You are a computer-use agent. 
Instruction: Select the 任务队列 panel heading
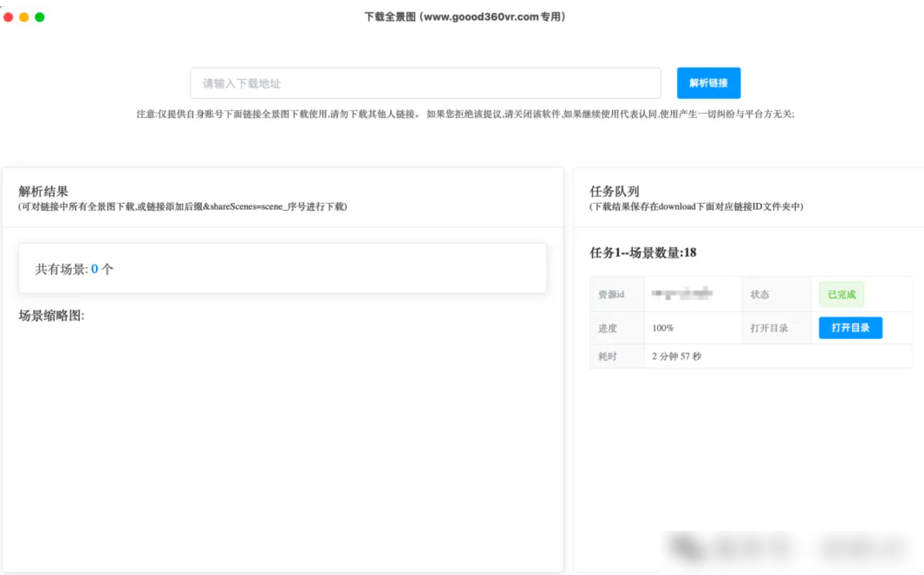[x=614, y=192]
